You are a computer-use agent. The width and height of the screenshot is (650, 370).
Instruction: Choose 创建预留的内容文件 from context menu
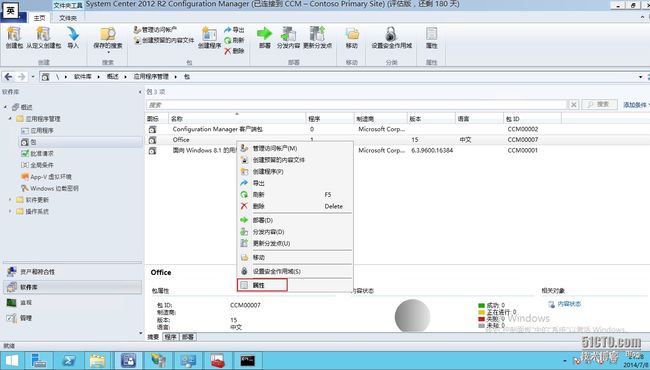pyautogui.click(x=295, y=160)
